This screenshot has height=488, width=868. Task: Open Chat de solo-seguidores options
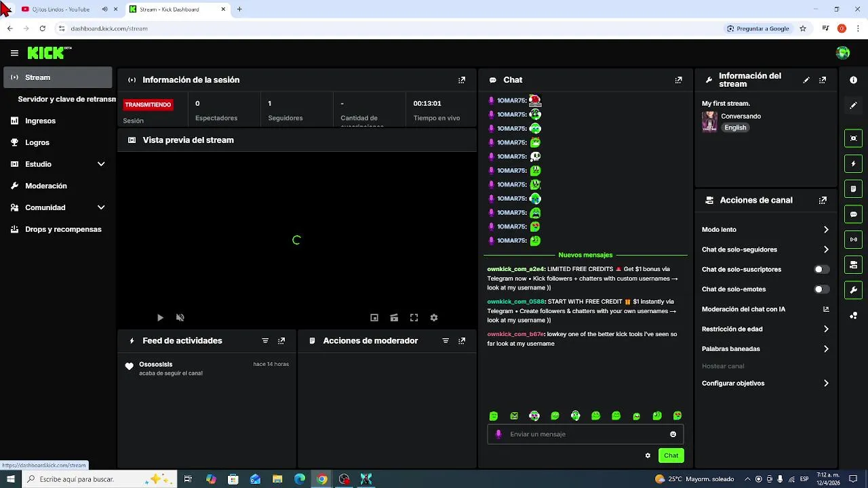(x=766, y=249)
